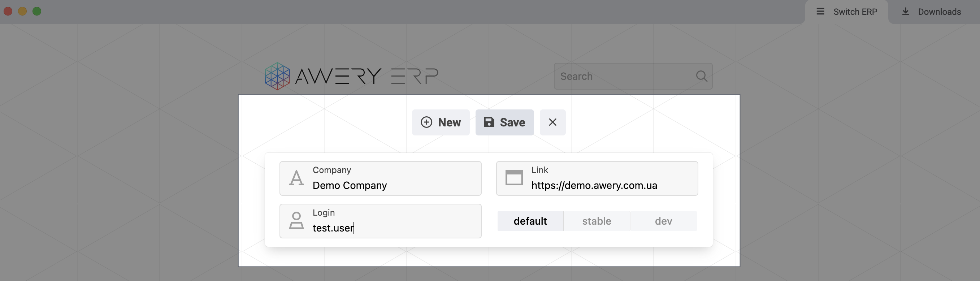The width and height of the screenshot is (980, 281).
Task: Click the user icon beside Login
Action: pos(296,220)
